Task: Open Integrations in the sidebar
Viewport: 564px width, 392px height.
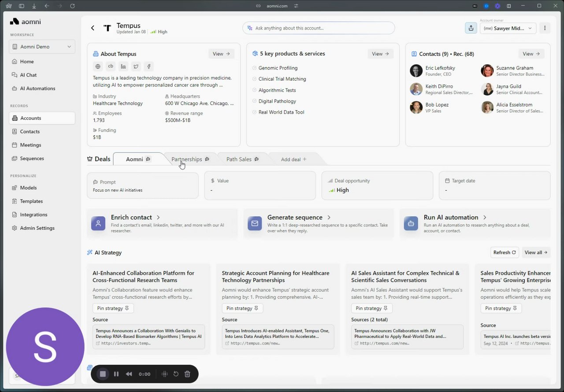Action: tap(42, 214)
